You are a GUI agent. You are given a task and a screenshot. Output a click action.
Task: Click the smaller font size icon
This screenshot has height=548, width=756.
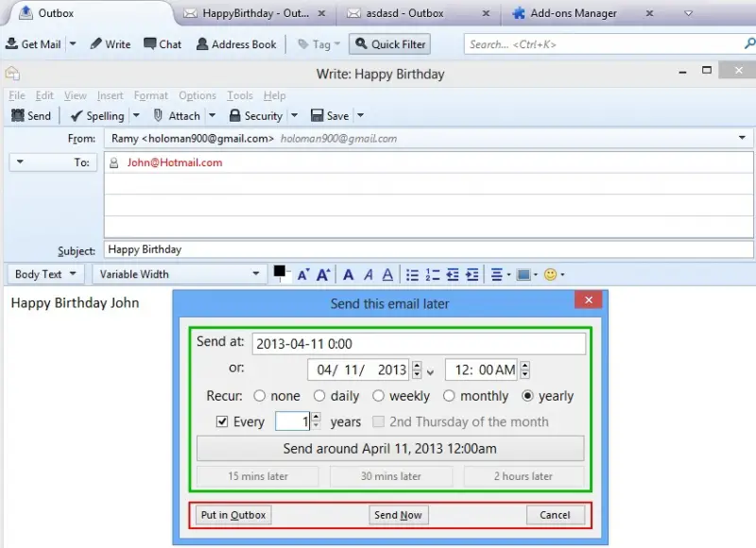click(x=302, y=275)
